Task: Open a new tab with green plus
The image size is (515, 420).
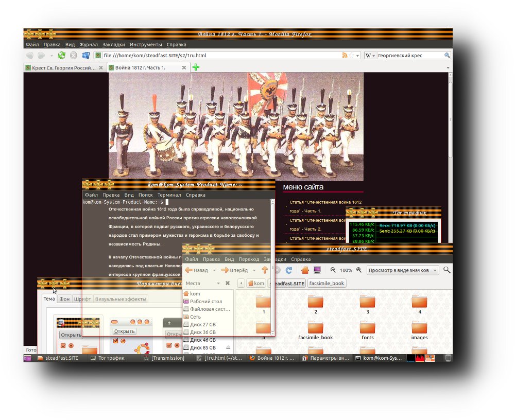Action: (196, 67)
